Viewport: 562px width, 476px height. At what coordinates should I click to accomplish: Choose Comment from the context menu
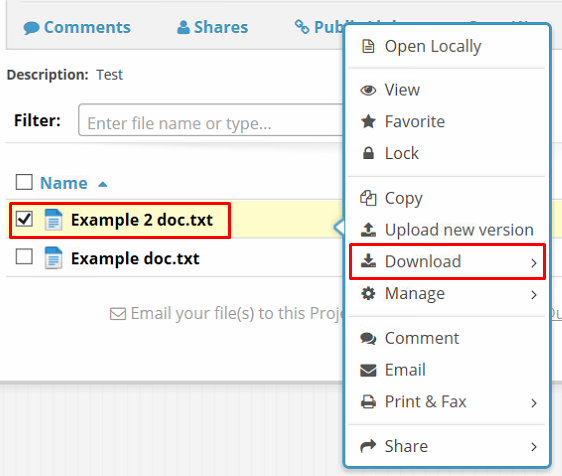point(422,338)
